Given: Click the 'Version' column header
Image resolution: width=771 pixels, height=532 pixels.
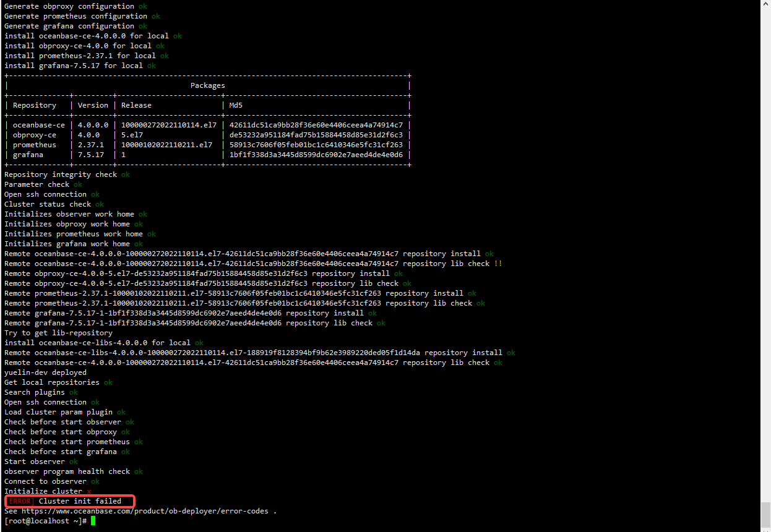Looking at the screenshot, I should point(93,105).
